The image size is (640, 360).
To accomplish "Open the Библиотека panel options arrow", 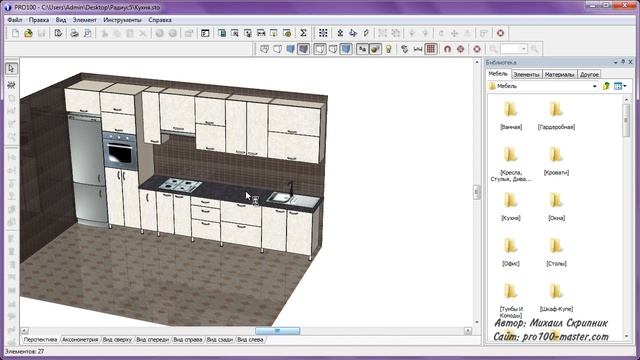I will (x=615, y=62).
